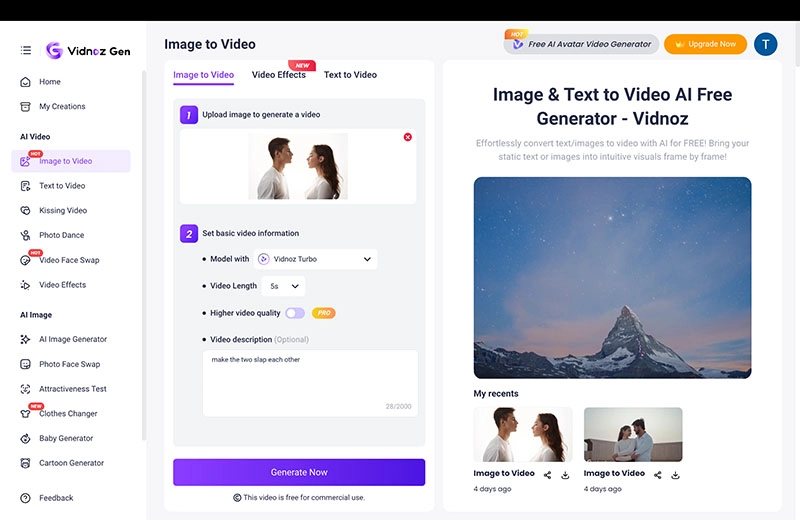Open Feedback from sidebar

click(x=56, y=498)
